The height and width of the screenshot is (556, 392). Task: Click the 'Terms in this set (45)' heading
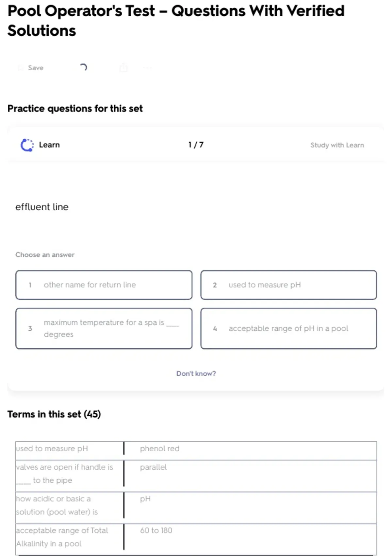pyautogui.click(x=54, y=414)
